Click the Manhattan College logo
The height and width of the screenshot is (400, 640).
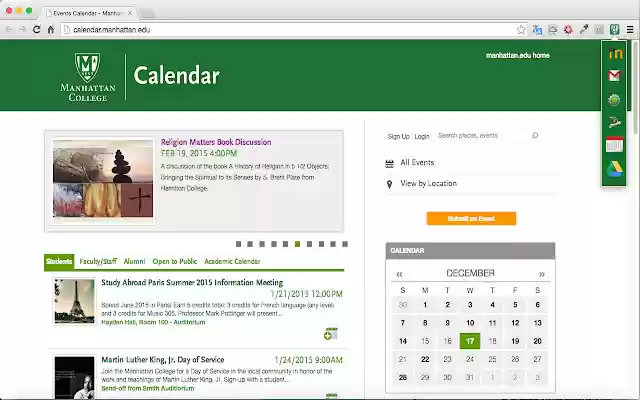(x=88, y=77)
